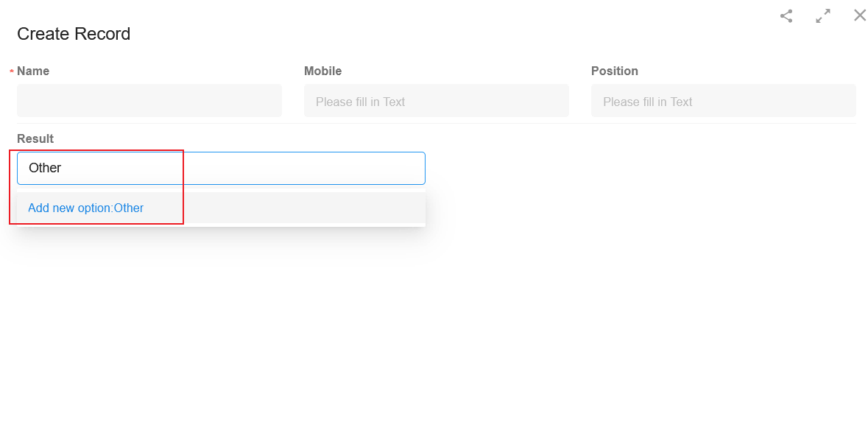The image size is (868, 422).
Task: Expand the dialog using the fullscreen arrows icon
Action: [x=823, y=16]
